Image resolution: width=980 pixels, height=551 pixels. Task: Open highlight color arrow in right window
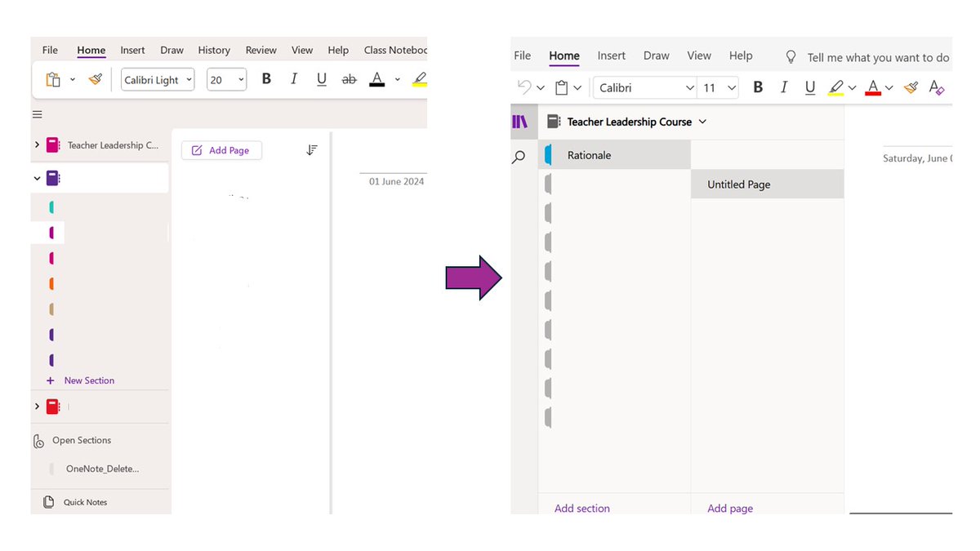click(x=852, y=87)
